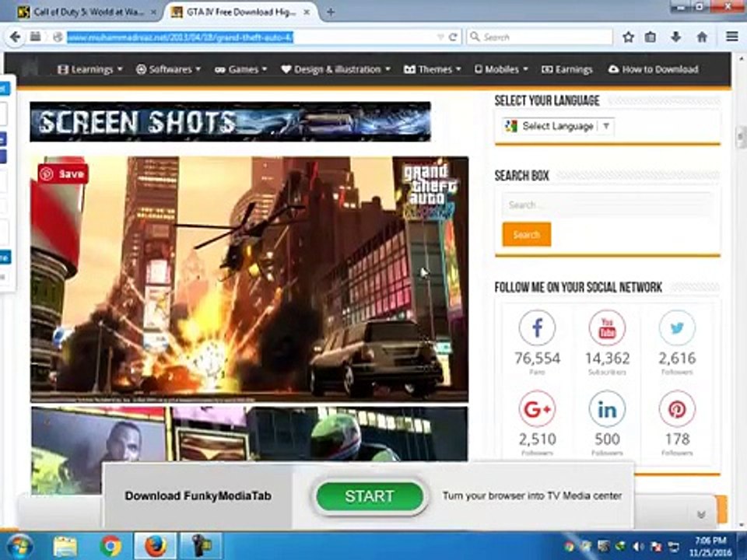747x560 pixels.
Task: Expand the Mobiles menu
Action: pyautogui.click(x=501, y=69)
